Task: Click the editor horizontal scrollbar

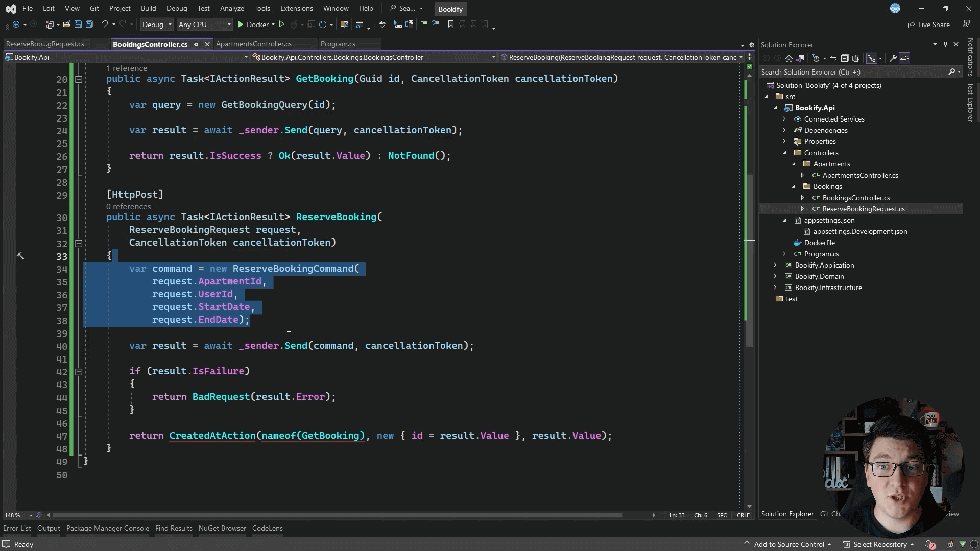Action: point(337,515)
